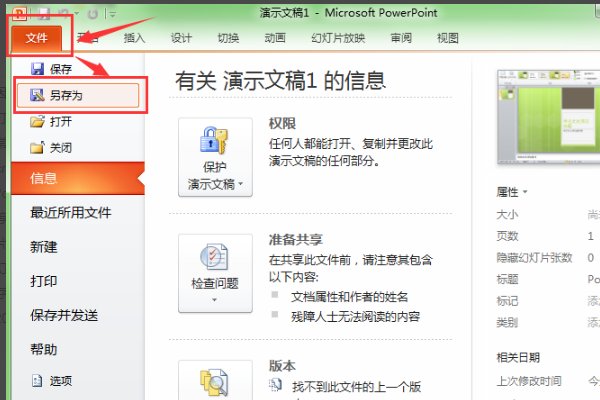Click the 类别 property label

click(507, 323)
